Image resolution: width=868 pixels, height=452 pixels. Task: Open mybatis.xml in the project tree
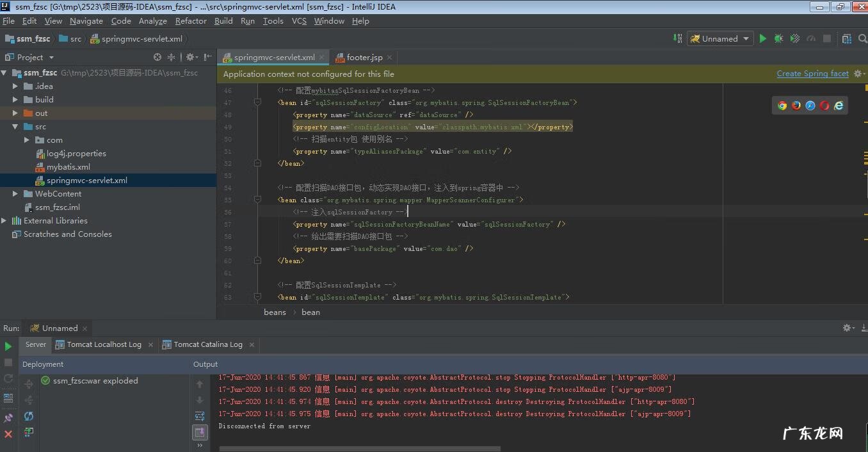(68, 166)
